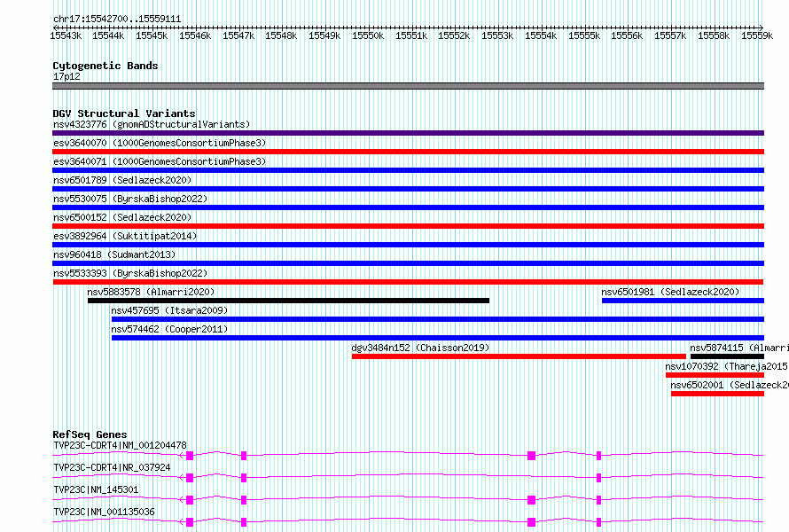Click the 15559k ruler tick label

point(757,35)
